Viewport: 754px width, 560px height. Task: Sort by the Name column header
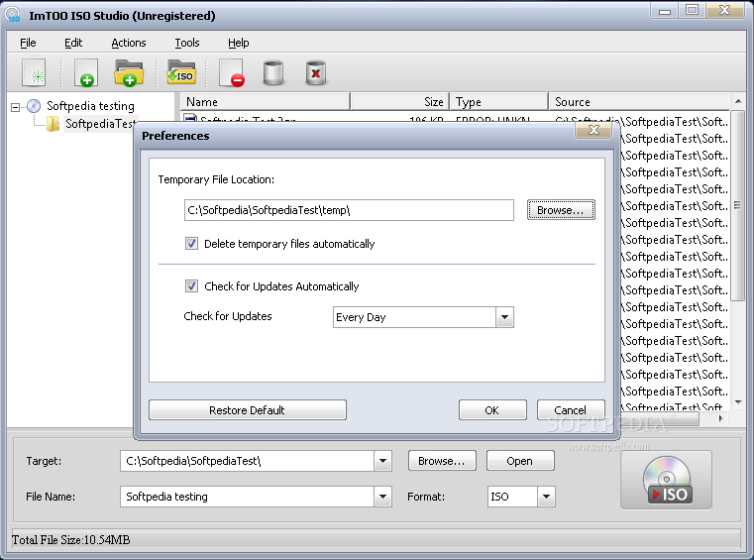coord(265,102)
